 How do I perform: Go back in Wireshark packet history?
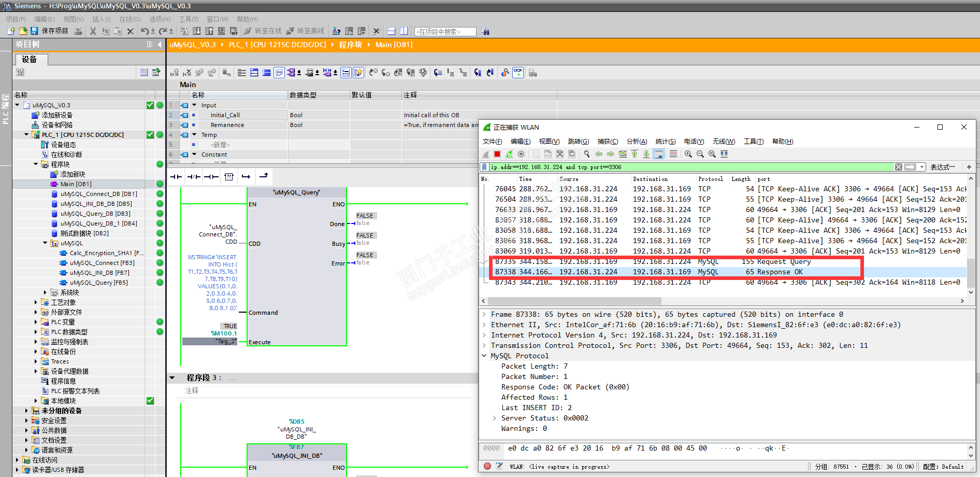pos(599,154)
